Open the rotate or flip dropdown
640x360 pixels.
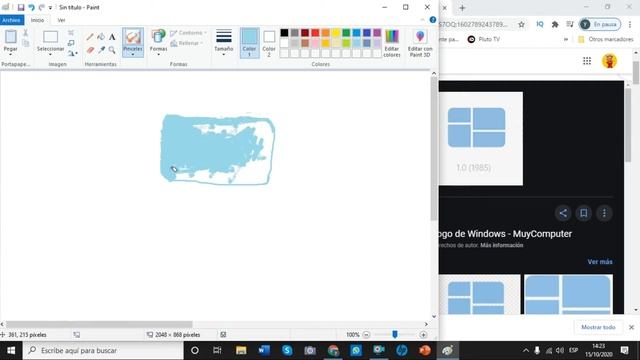[73, 53]
